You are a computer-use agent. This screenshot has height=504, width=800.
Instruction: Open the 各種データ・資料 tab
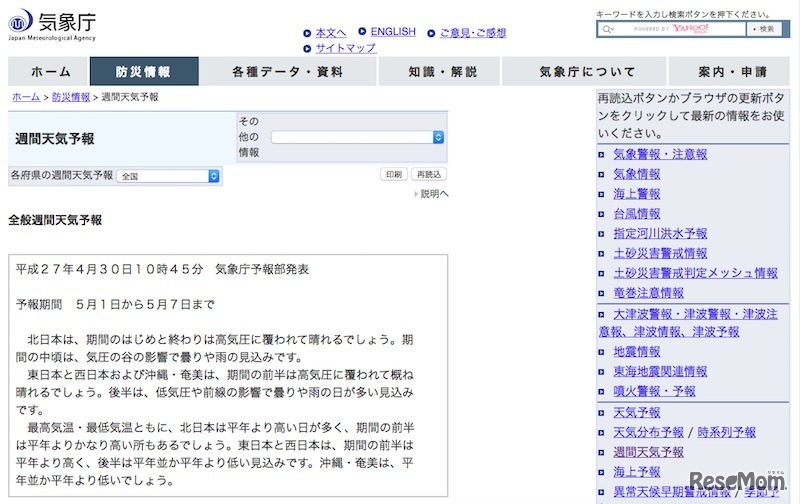[288, 71]
